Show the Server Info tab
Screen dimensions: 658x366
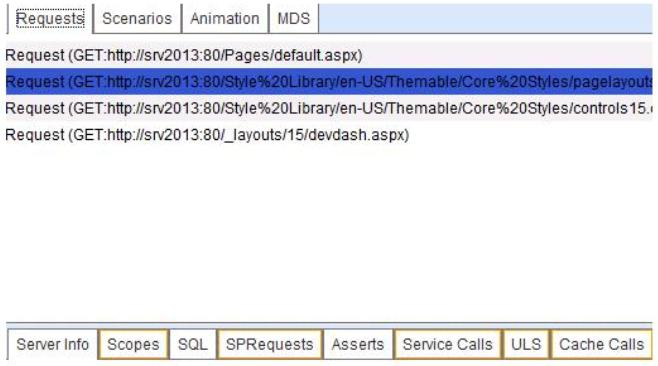[x=52, y=344]
